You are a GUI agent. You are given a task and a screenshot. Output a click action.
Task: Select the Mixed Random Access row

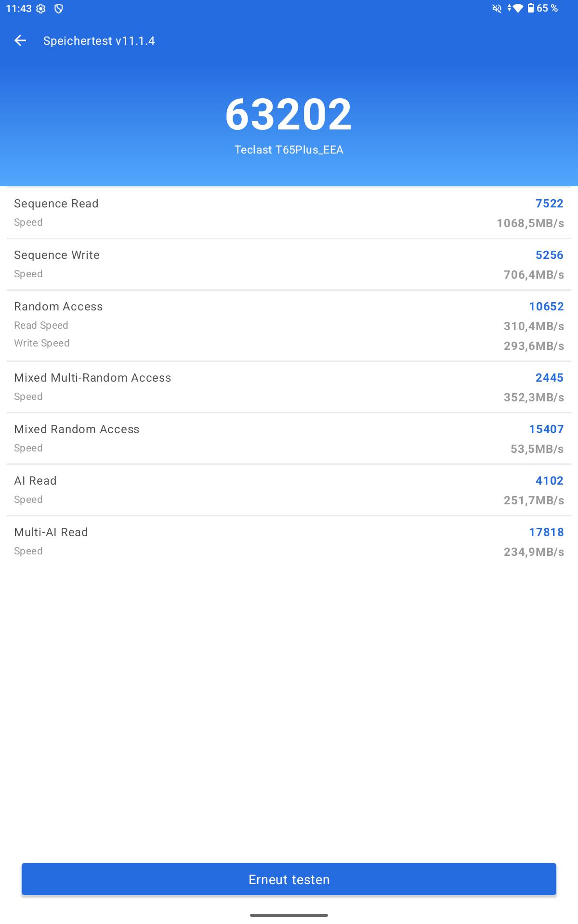(x=289, y=438)
